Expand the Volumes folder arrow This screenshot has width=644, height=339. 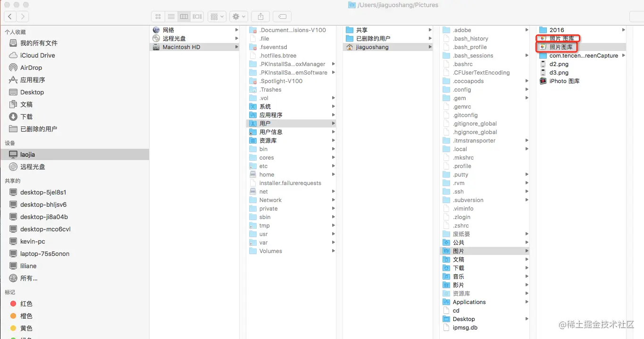click(333, 251)
